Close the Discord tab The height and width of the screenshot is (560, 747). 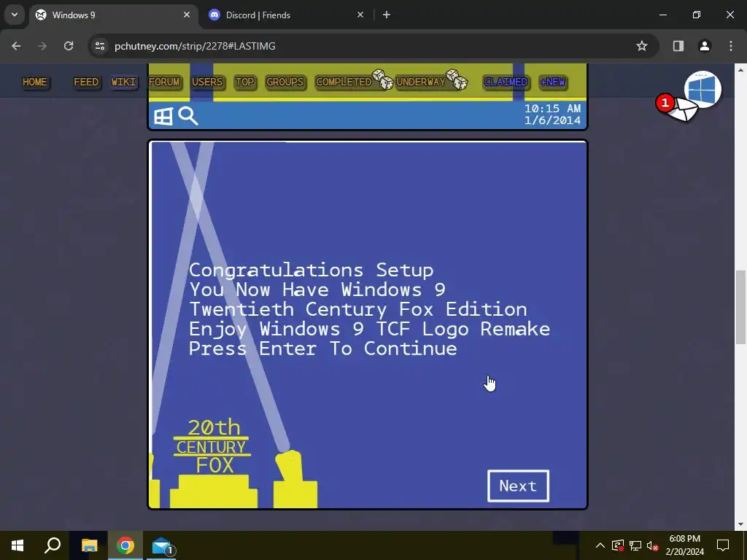[x=360, y=15]
